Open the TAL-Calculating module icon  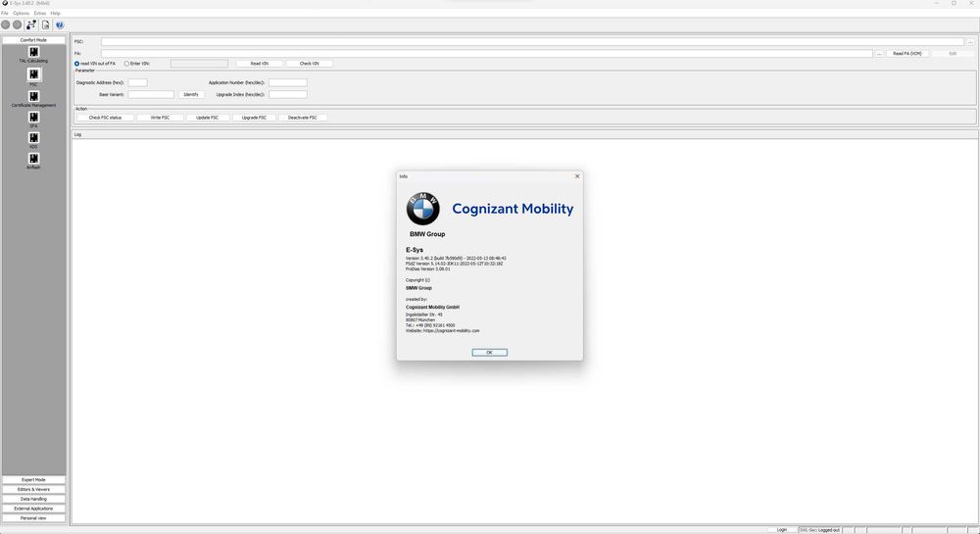coord(33,52)
